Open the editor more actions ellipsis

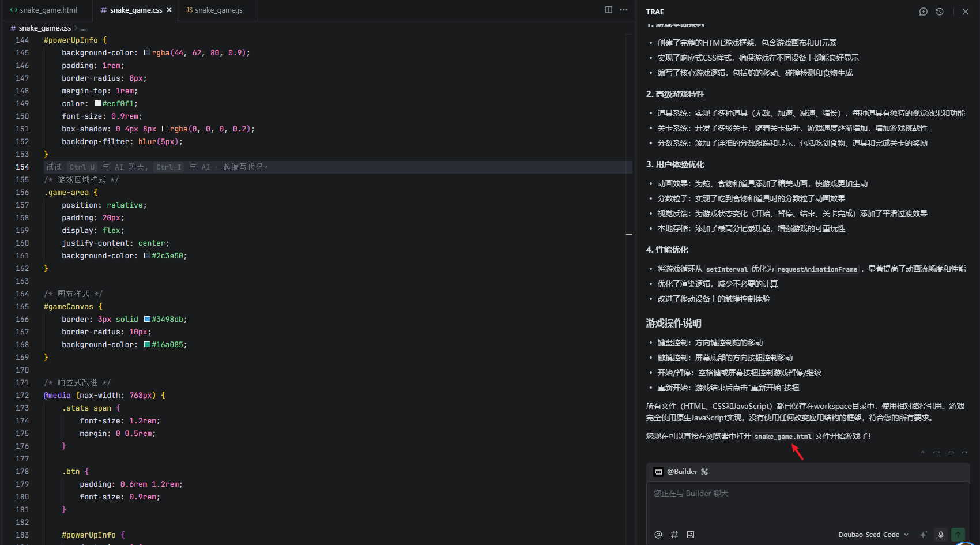click(x=624, y=10)
